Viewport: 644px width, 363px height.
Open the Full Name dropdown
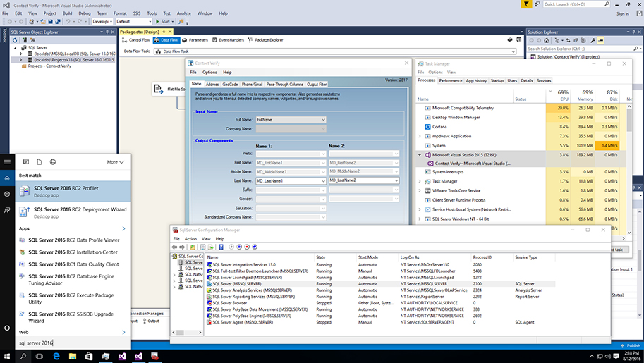point(323,120)
